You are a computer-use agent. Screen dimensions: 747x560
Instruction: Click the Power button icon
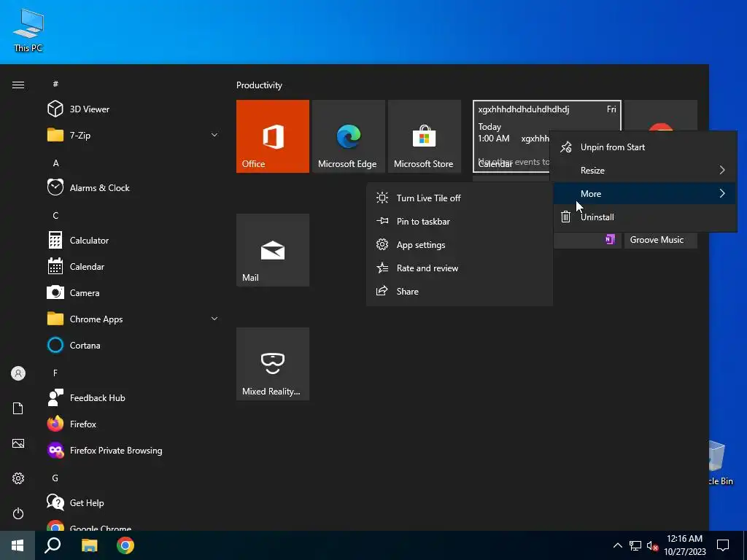point(18,513)
